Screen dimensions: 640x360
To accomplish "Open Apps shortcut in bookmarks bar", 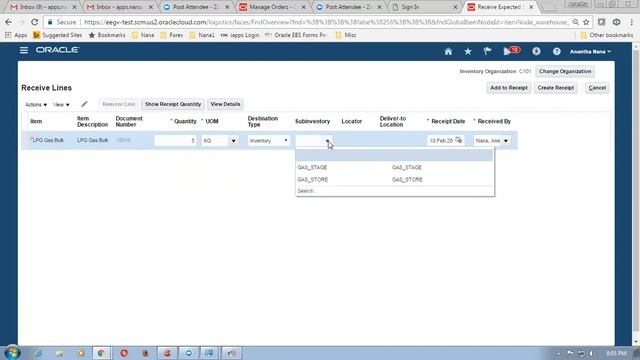I will tap(16, 35).
